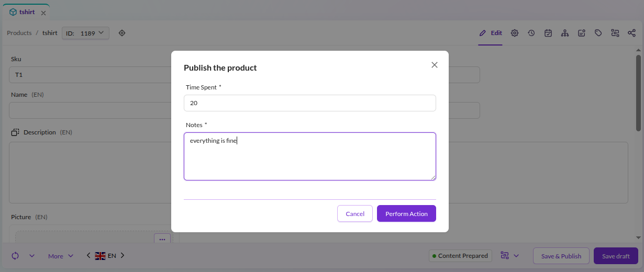The width and height of the screenshot is (644, 272).
Task: Open the notes and events icon
Action: (x=582, y=33)
